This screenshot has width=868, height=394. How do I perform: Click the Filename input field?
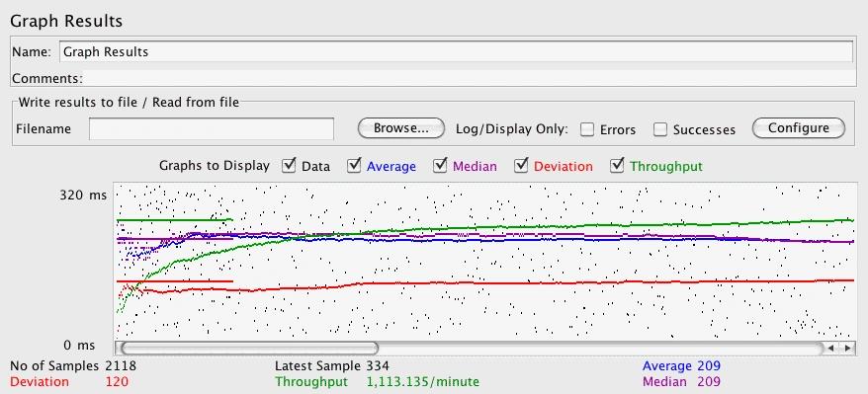pos(211,128)
